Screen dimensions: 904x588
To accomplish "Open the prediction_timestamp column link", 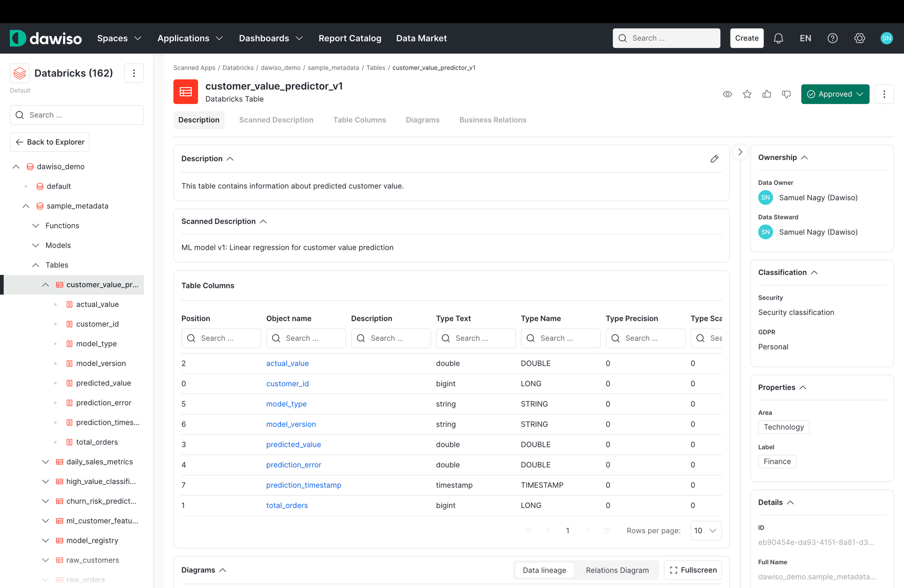I will click(x=303, y=485).
